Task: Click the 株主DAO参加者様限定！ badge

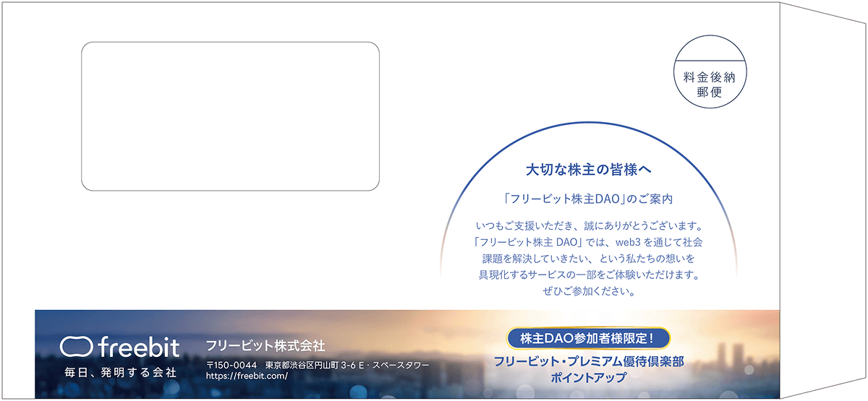Action: tap(587, 337)
